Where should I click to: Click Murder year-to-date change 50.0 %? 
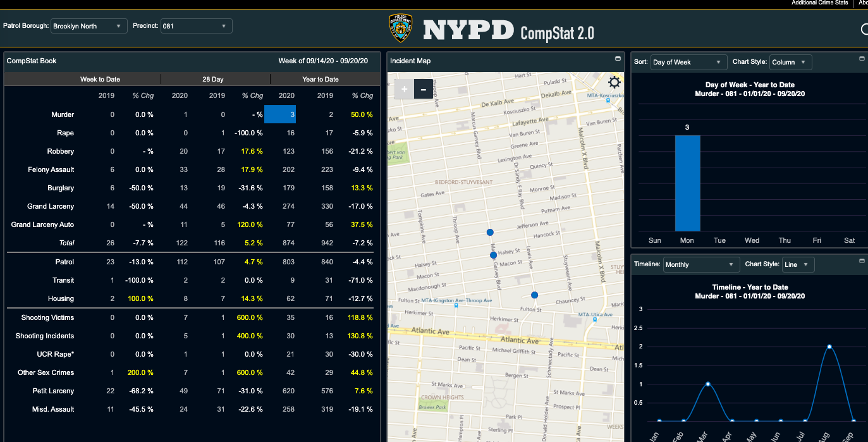pos(361,114)
